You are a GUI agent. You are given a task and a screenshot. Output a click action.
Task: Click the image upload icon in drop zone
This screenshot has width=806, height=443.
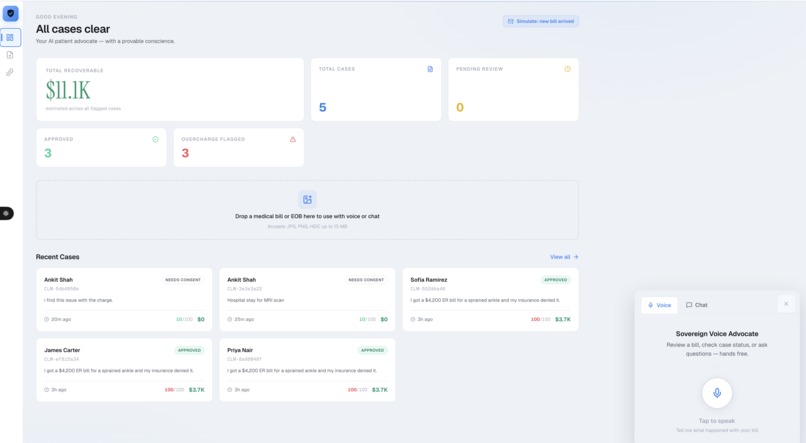click(x=307, y=199)
